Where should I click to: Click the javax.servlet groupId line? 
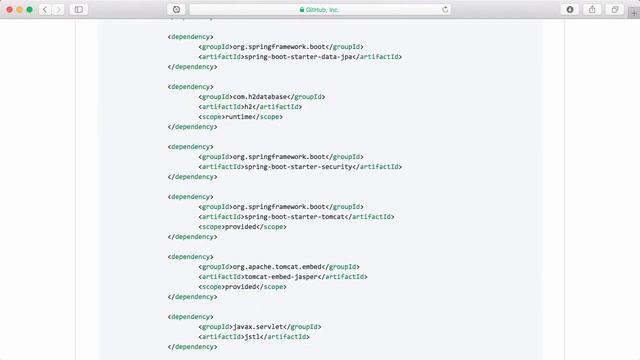260,327
